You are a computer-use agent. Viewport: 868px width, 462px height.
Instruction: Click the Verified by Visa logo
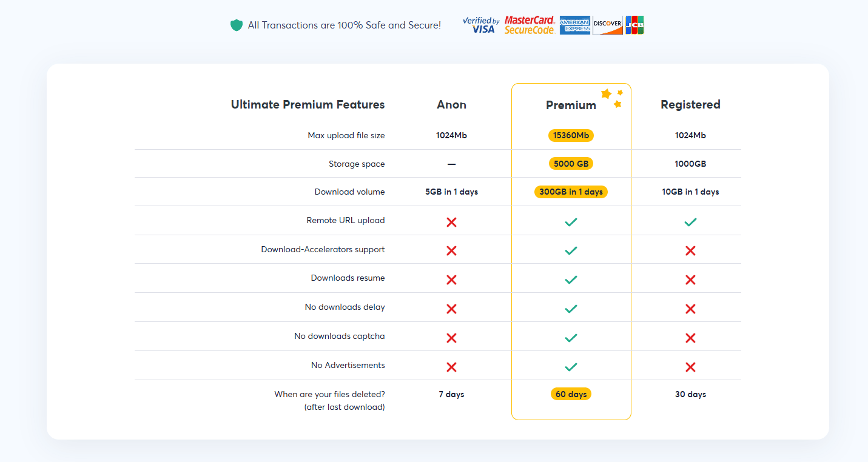(x=481, y=25)
